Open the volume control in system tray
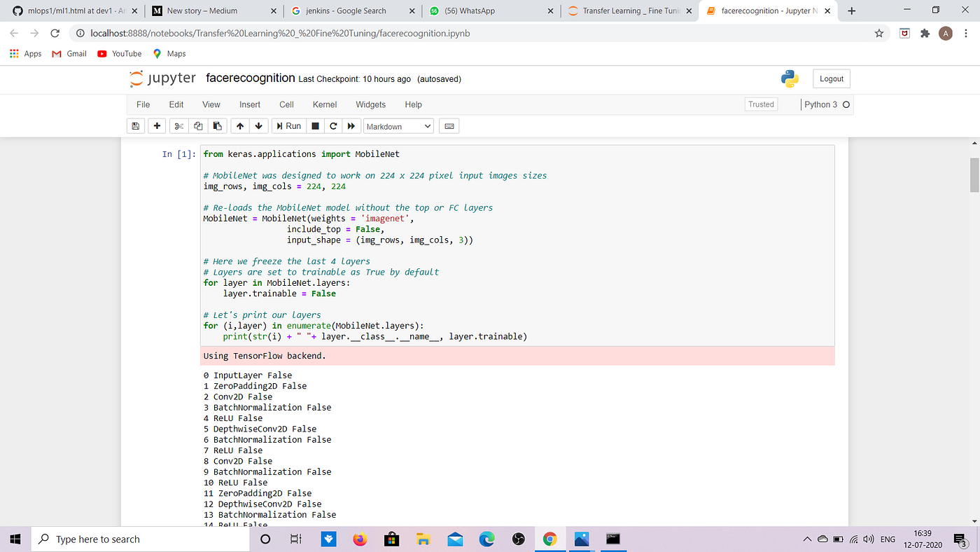This screenshot has width=980, height=552. point(868,539)
